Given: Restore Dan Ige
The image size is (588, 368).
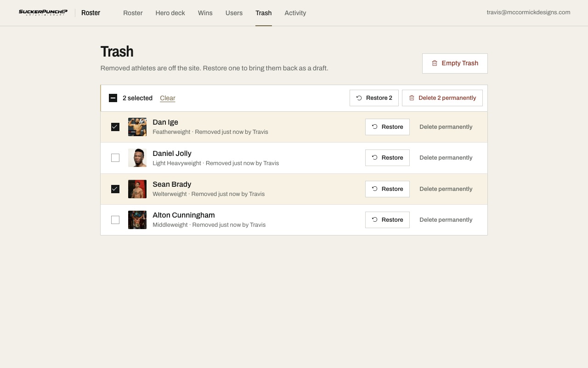Looking at the screenshot, I should (387, 127).
